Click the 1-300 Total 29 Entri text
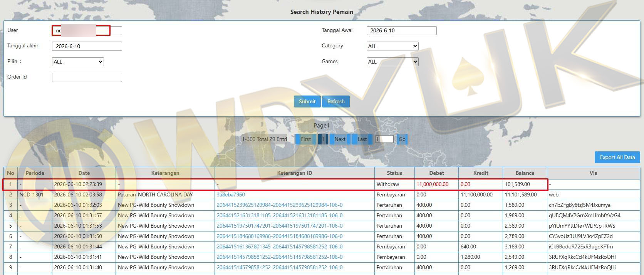 [264, 139]
